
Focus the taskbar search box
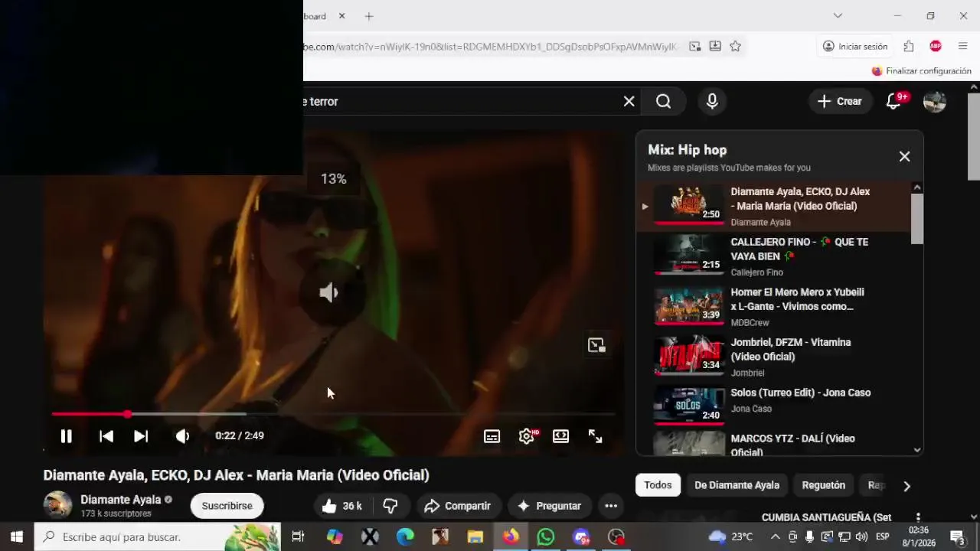pyautogui.click(x=158, y=537)
